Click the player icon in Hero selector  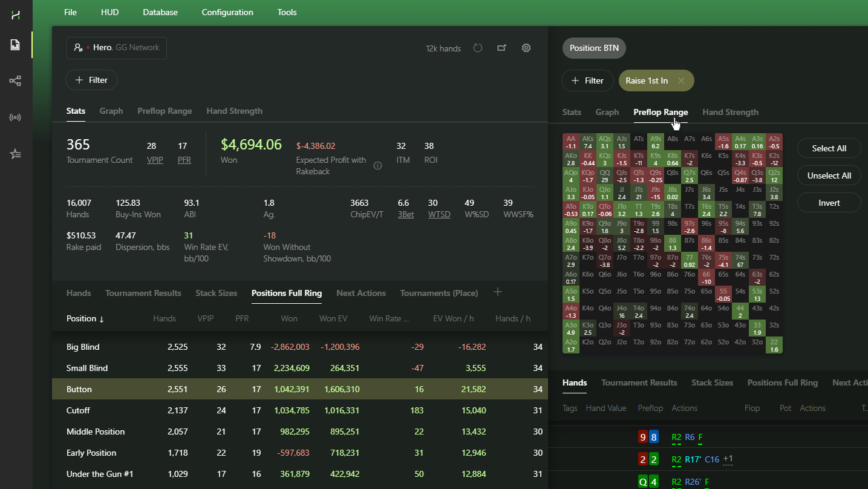(78, 48)
